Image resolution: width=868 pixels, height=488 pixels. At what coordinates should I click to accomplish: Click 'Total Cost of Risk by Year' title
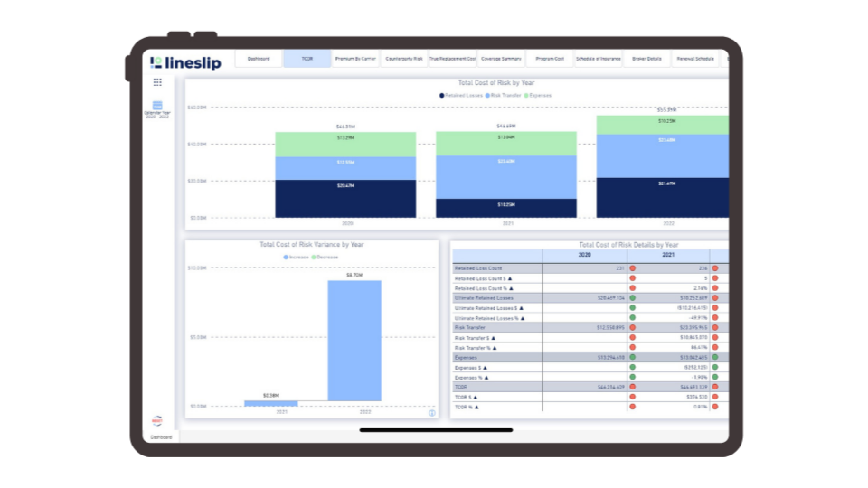point(496,83)
